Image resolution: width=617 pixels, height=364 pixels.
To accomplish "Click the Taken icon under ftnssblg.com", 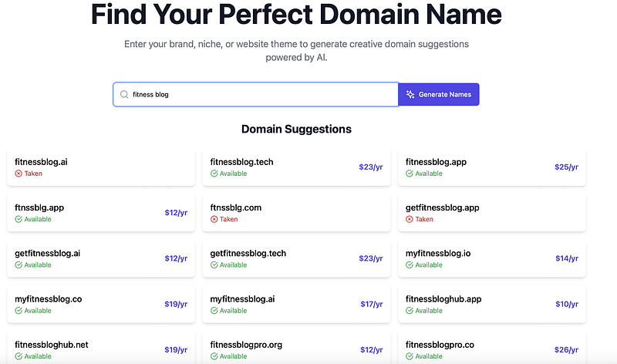I will coord(214,219).
